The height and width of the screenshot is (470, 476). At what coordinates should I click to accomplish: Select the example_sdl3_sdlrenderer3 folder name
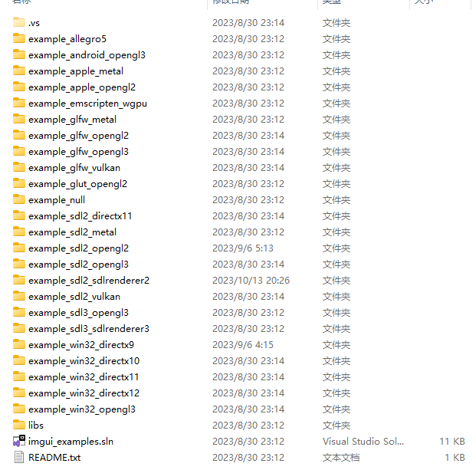[89, 328]
